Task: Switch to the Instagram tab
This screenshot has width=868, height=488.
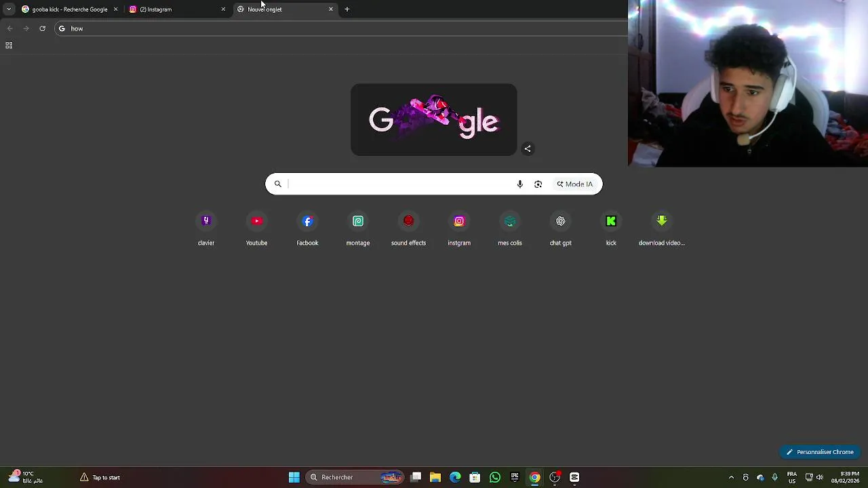Action: pyautogui.click(x=178, y=9)
